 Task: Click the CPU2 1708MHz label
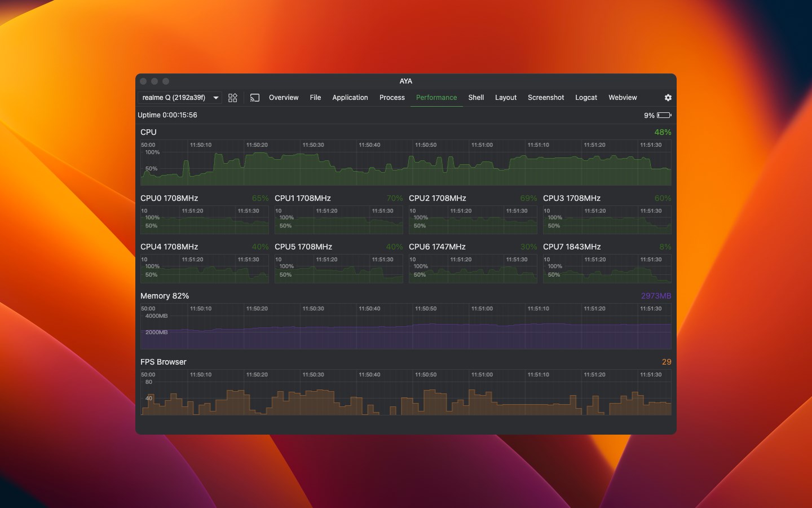coord(438,198)
